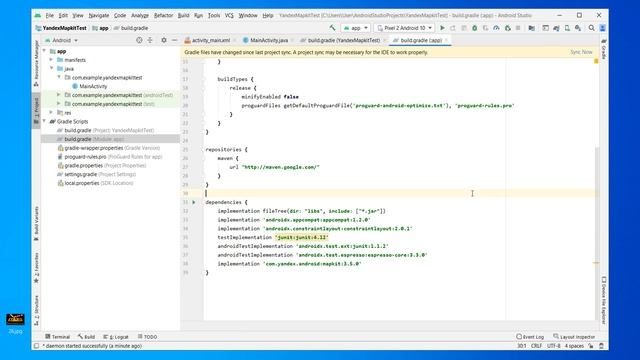Toggle the Build Variants side tab
640x360 pixels.
point(36,223)
